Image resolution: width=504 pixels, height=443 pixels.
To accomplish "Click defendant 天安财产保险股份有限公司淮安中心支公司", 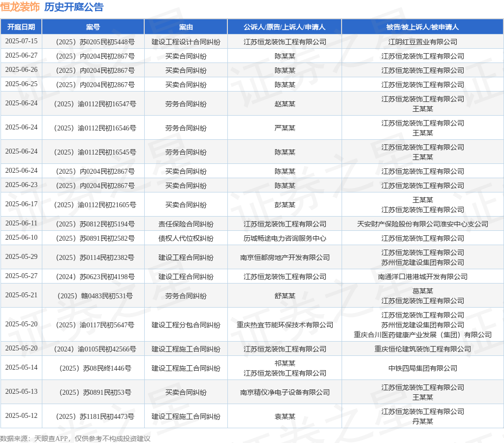I will click(x=423, y=224).
